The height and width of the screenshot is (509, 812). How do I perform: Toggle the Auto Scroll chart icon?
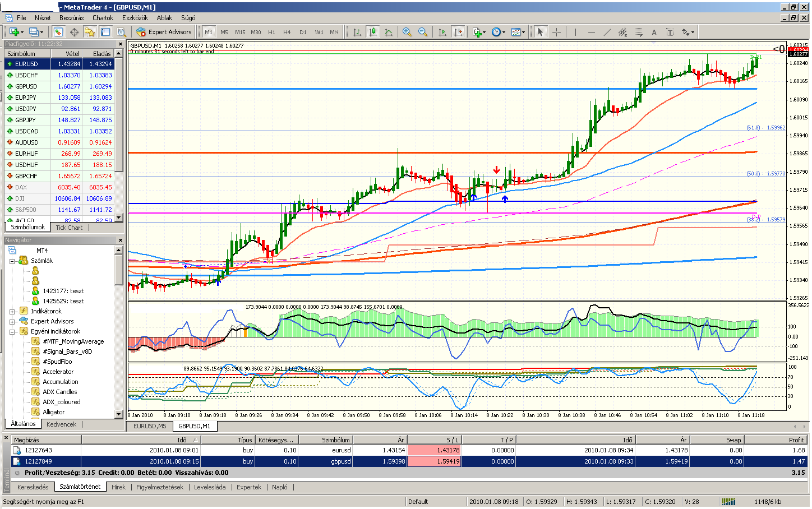442,32
